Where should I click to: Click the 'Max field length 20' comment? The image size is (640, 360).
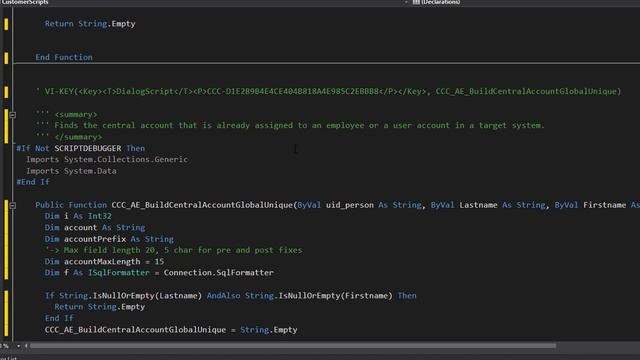point(173,250)
